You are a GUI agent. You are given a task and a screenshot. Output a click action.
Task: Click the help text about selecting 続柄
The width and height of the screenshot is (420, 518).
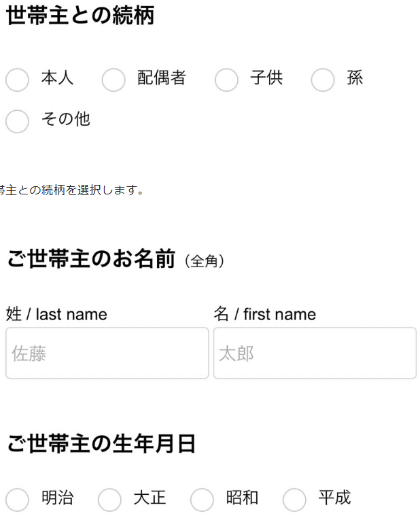click(71, 190)
